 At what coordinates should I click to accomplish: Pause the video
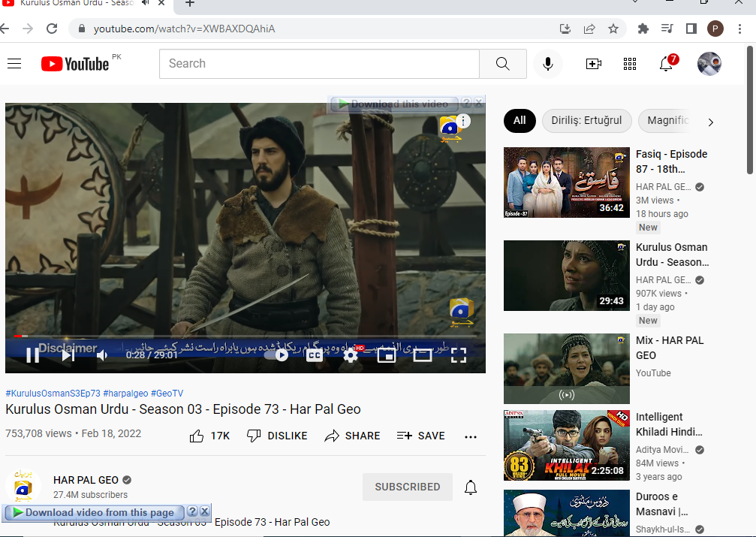[32, 355]
